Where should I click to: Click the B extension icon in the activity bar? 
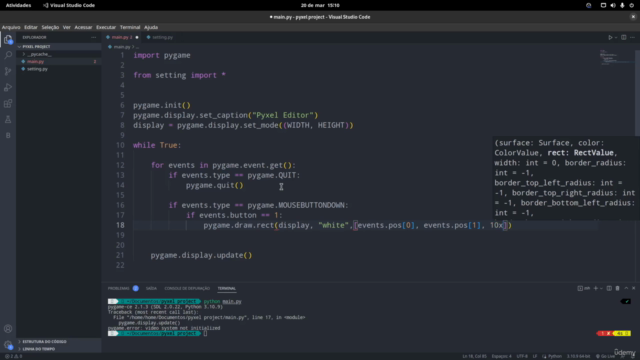click(8, 135)
